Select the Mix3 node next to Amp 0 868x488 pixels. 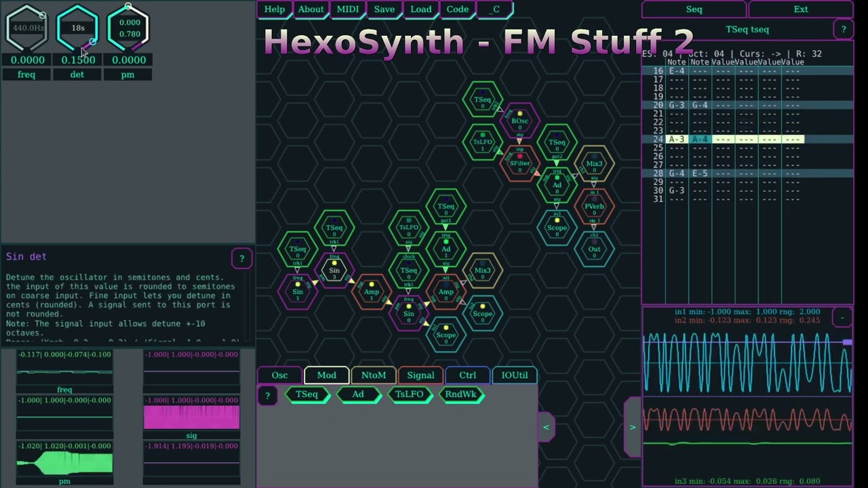click(483, 270)
